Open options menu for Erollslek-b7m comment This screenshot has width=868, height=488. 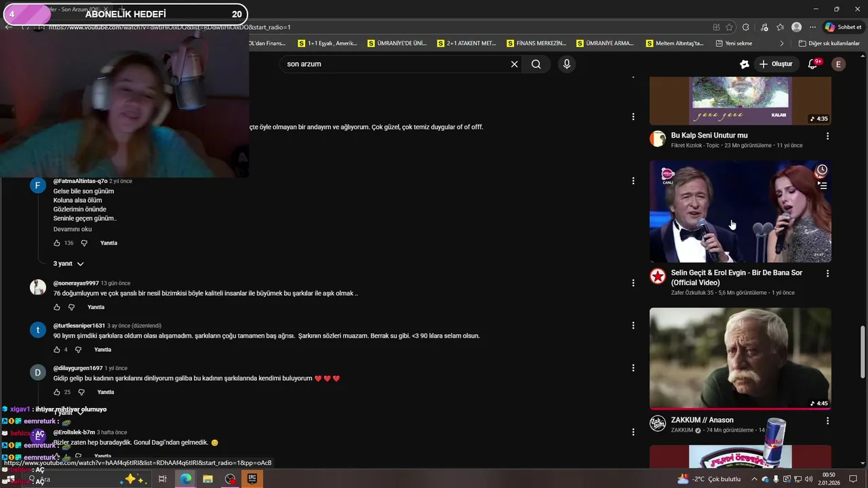point(633,432)
